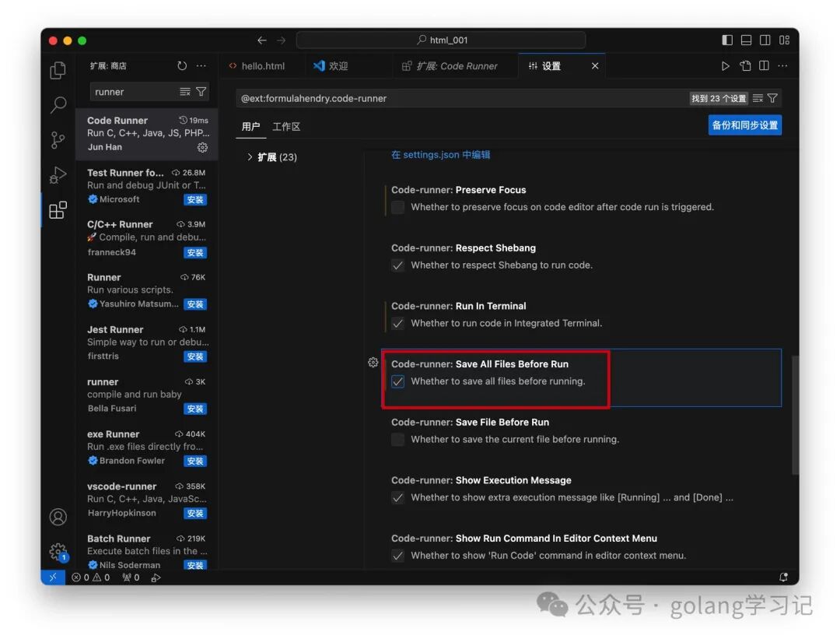This screenshot has width=840, height=639.
Task: Clear extensions search results icon
Action: pos(185,92)
